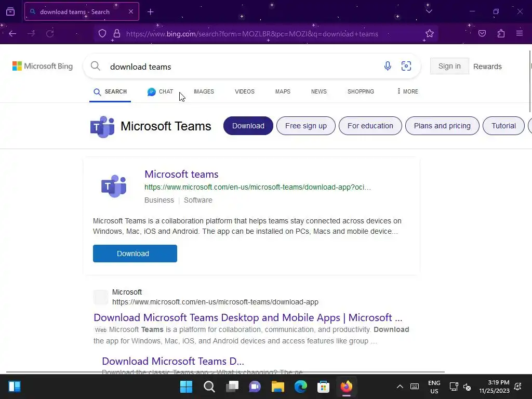Launch Microsoft Edge from taskbar
The height and width of the screenshot is (399, 532).
(301, 387)
